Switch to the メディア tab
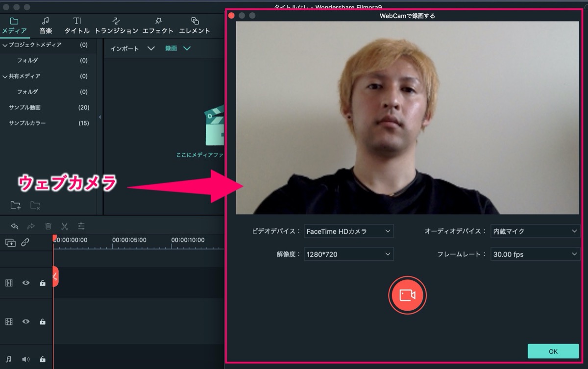 tap(14, 25)
